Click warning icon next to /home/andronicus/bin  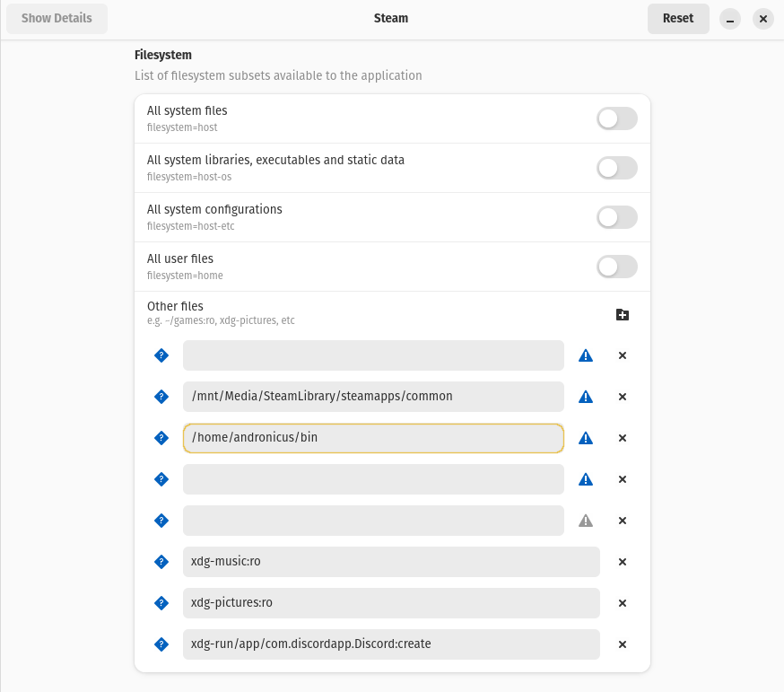tap(586, 438)
